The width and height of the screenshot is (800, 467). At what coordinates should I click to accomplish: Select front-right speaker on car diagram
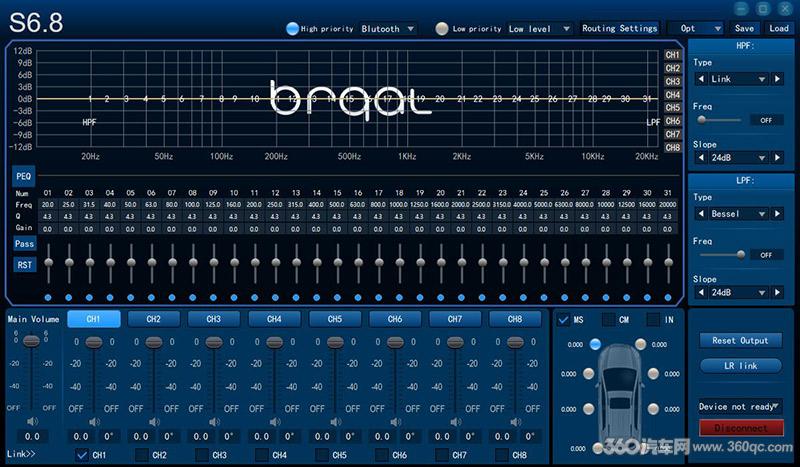click(640, 344)
